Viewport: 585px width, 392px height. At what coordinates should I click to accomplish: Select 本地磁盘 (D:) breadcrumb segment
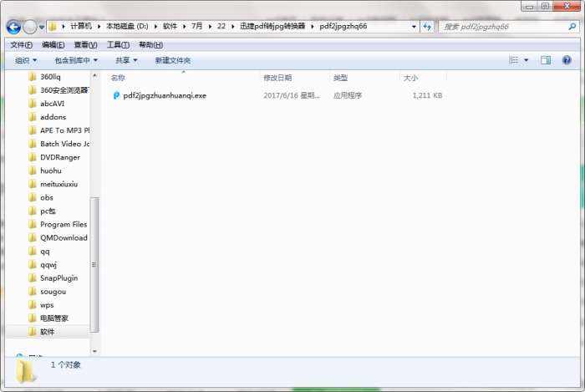point(127,26)
